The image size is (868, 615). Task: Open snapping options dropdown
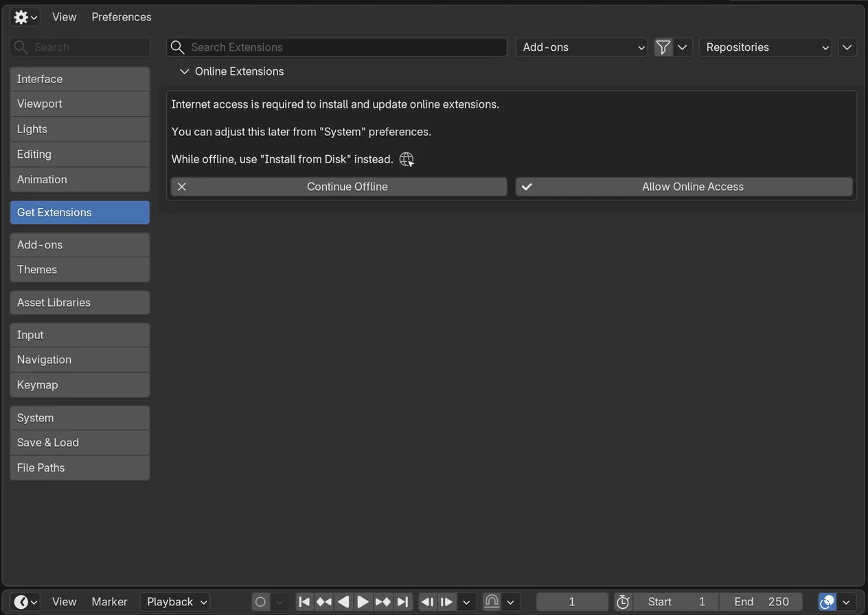click(511, 602)
